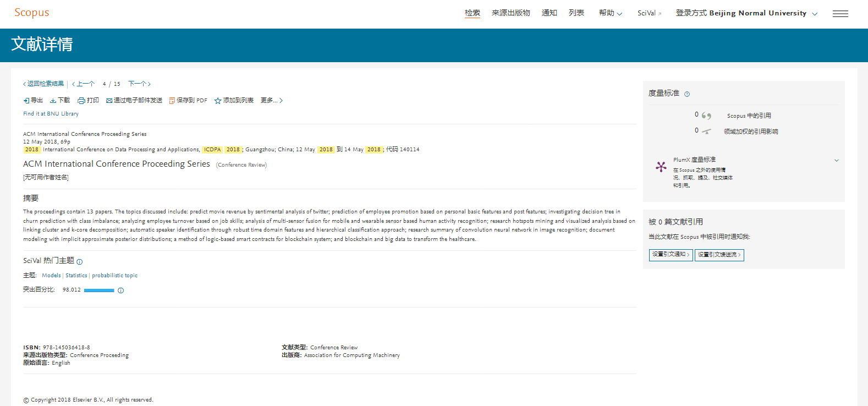Go to next document 下一个
The height and width of the screenshot is (406, 868).
[139, 84]
